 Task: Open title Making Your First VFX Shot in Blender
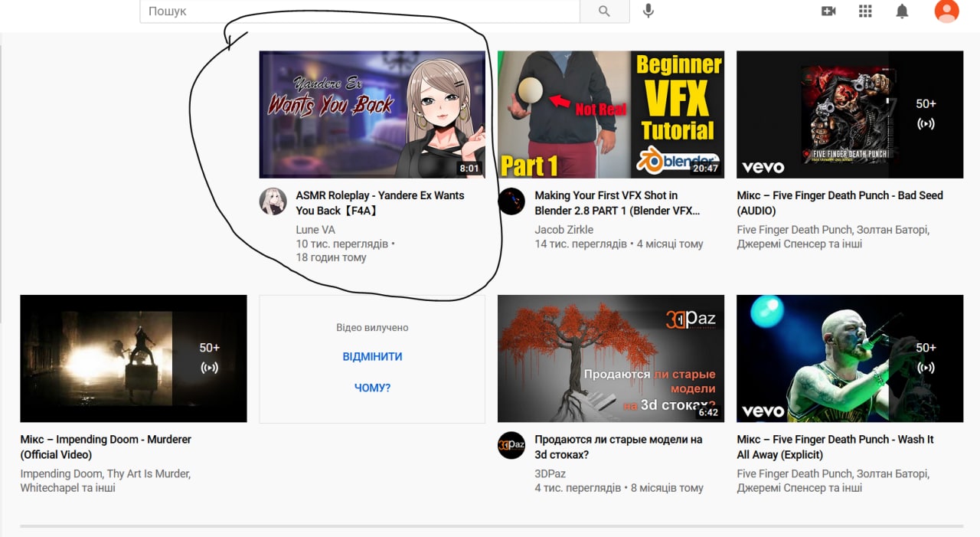tap(617, 203)
